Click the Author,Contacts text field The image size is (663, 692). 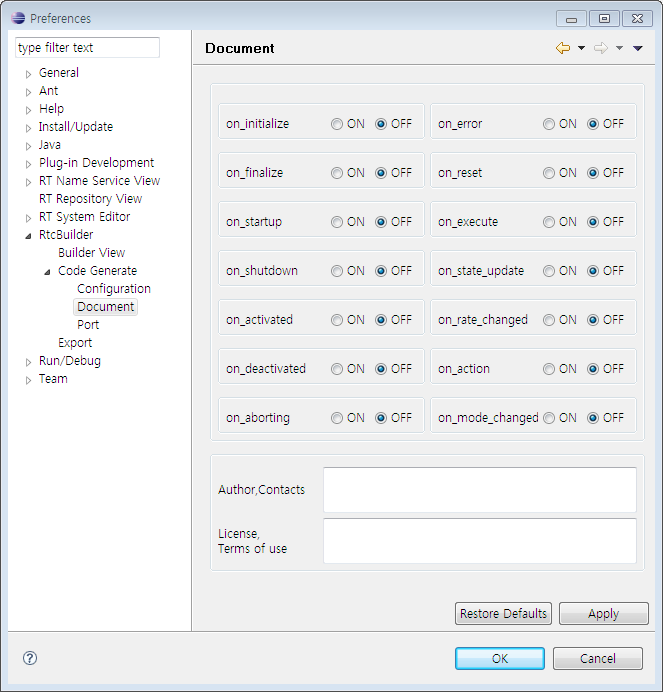(479, 490)
